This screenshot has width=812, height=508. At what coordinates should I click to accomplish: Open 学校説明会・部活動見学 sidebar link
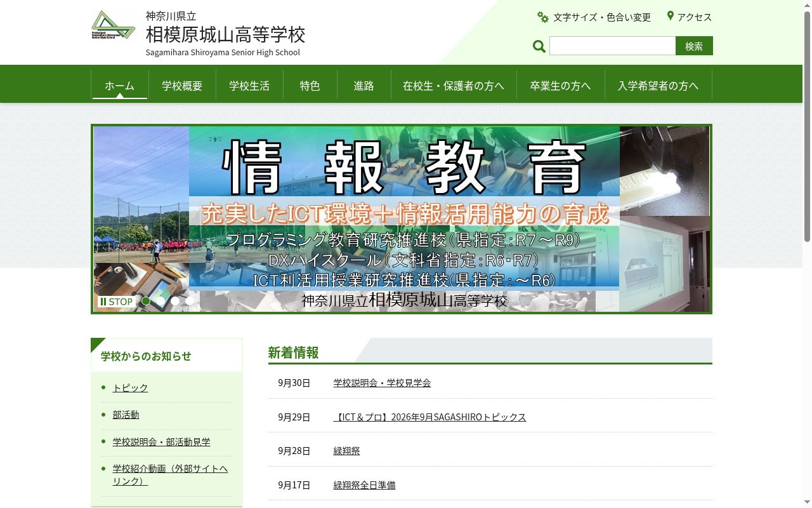click(161, 442)
